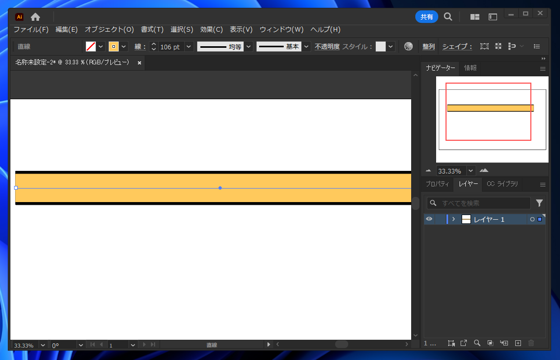Screen dimensions: 560x360
Task: Open the search magnifier in title bar
Action: pos(448,16)
